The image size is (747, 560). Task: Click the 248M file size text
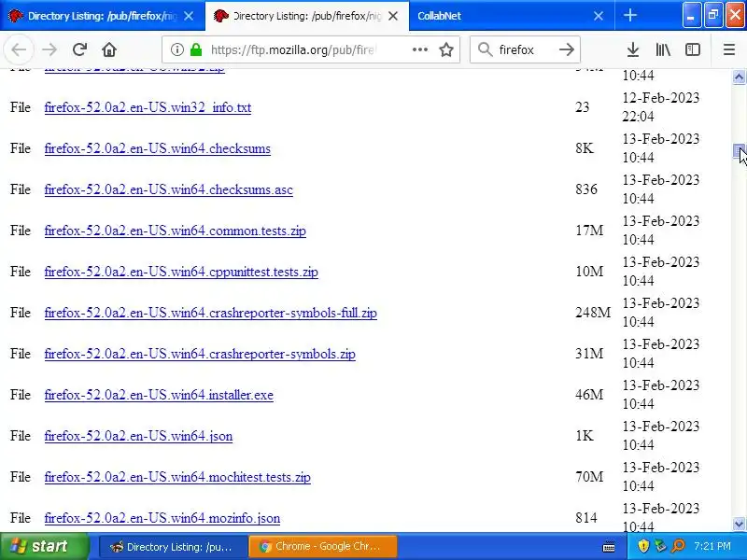pos(593,313)
